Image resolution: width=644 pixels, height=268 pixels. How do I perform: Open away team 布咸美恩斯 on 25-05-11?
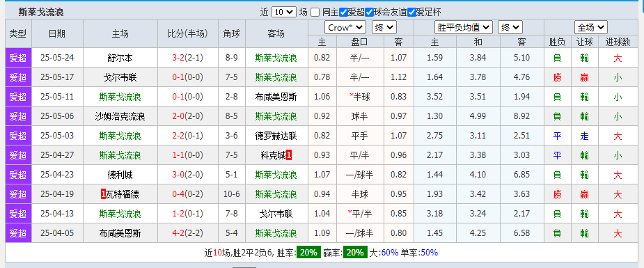[x=276, y=97]
